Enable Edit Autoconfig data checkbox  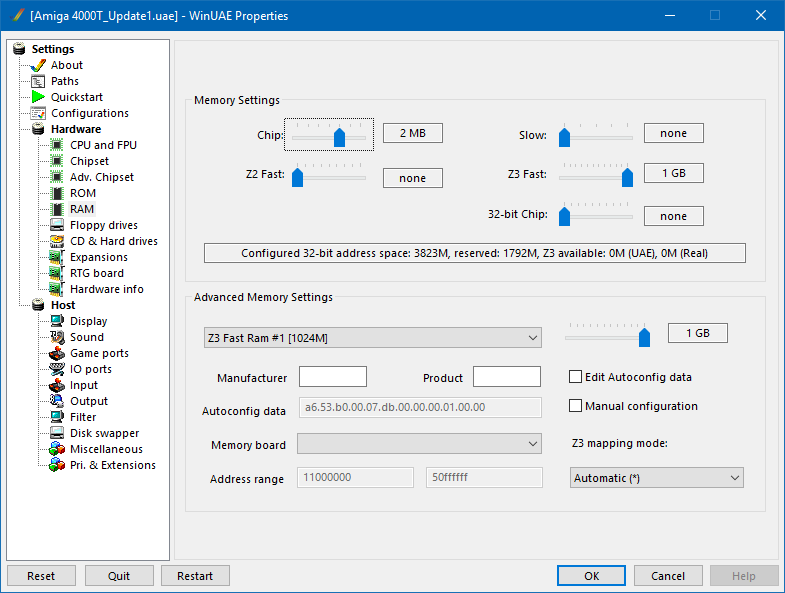pyautogui.click(x=575, y=377)
